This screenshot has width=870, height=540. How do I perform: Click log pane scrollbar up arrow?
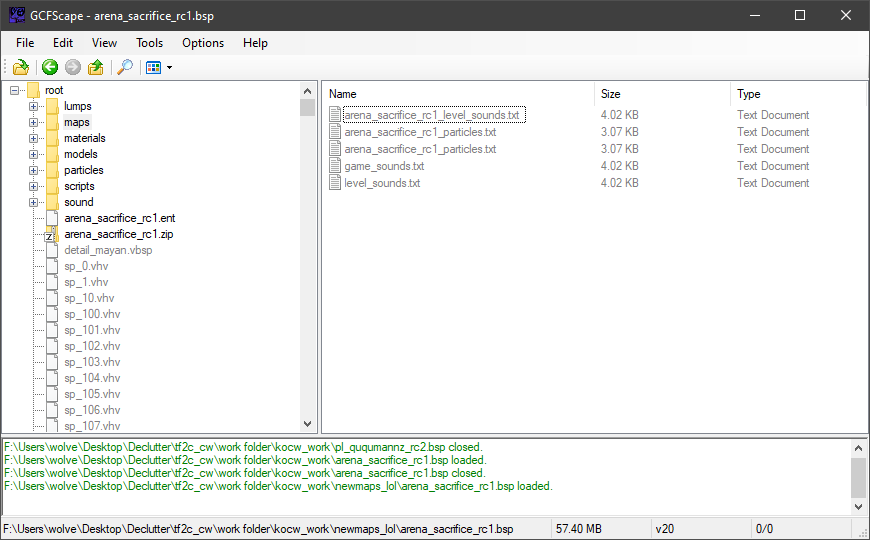click(858, 447)
